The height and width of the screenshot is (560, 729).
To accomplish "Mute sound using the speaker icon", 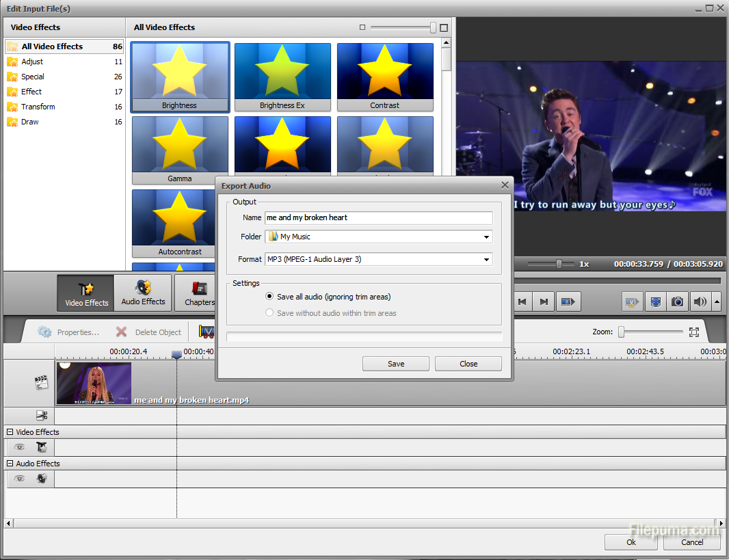I will (x=700, y=302).
